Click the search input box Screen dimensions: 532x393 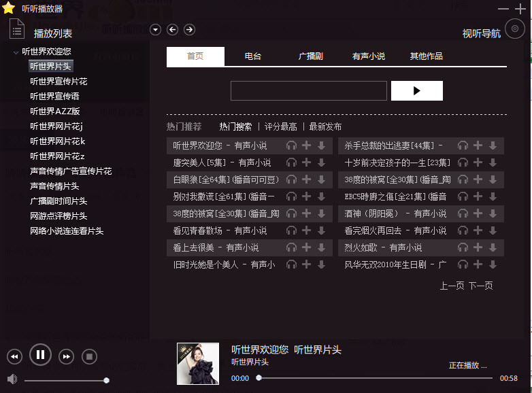coord(309,90)
